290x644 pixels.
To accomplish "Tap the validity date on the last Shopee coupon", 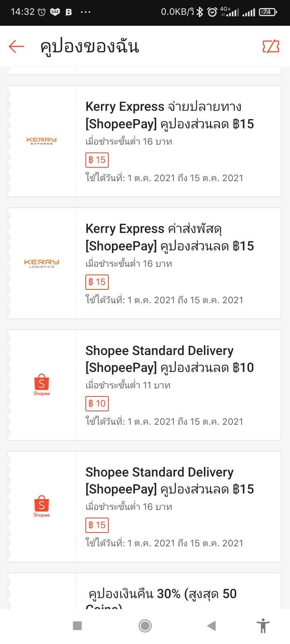I will [164, 543].
